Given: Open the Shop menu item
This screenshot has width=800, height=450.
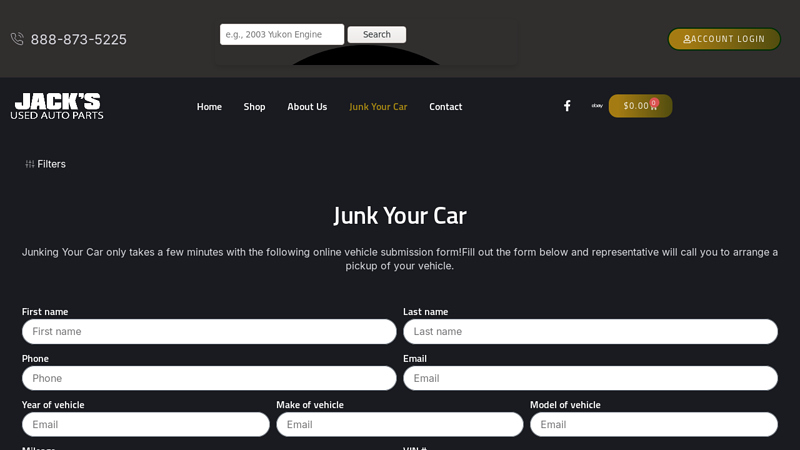Looking at the screenshot, I should (x=254, y=107).
